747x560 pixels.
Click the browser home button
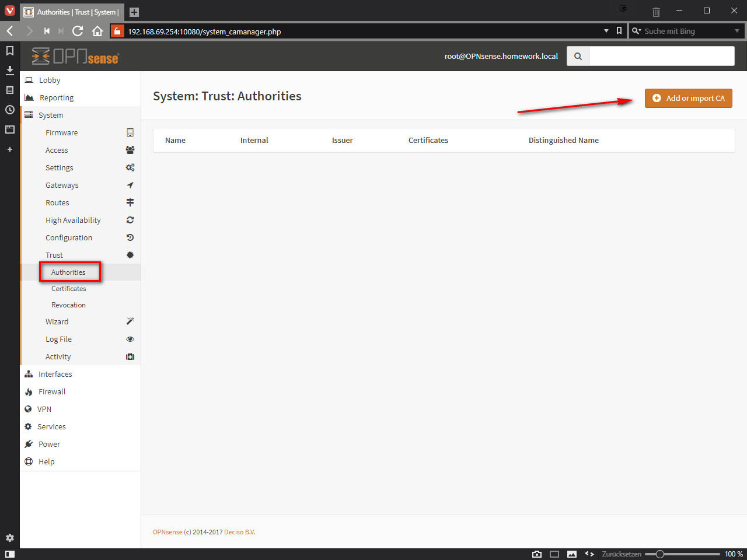click(97, 31)
